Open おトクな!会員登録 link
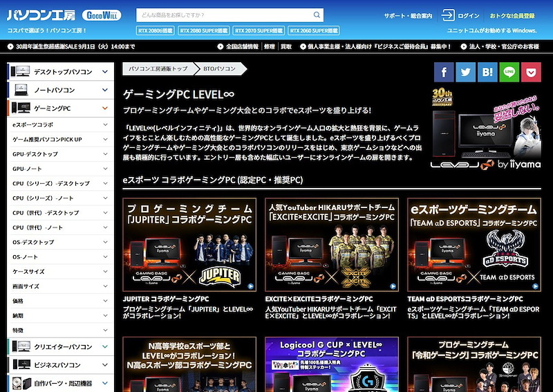Screen dimensions: 553x392 (512, 16)
